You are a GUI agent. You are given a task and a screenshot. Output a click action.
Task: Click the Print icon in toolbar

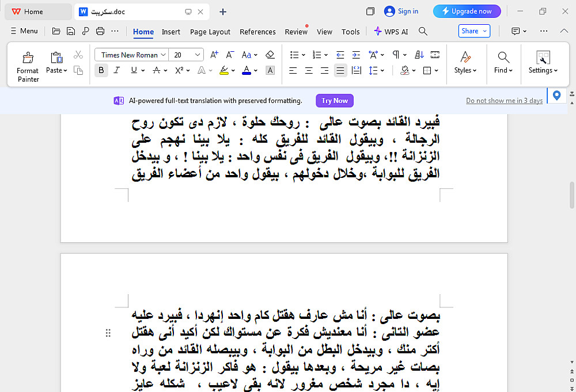coord(100,31)
